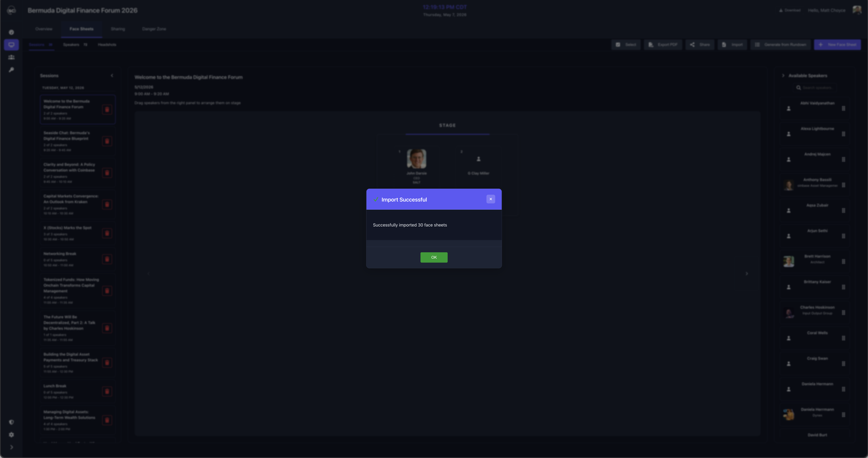Select the Lunch Break session card
The height and width of the screenshot is (458, 868).
point(77,392)
